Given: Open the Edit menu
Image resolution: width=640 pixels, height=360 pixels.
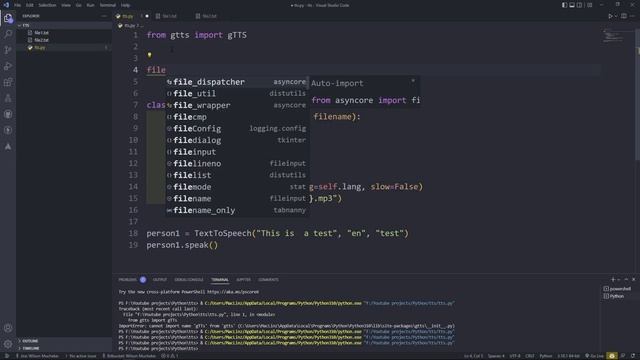Looking at the screenshot, I should tap(30, 5).
